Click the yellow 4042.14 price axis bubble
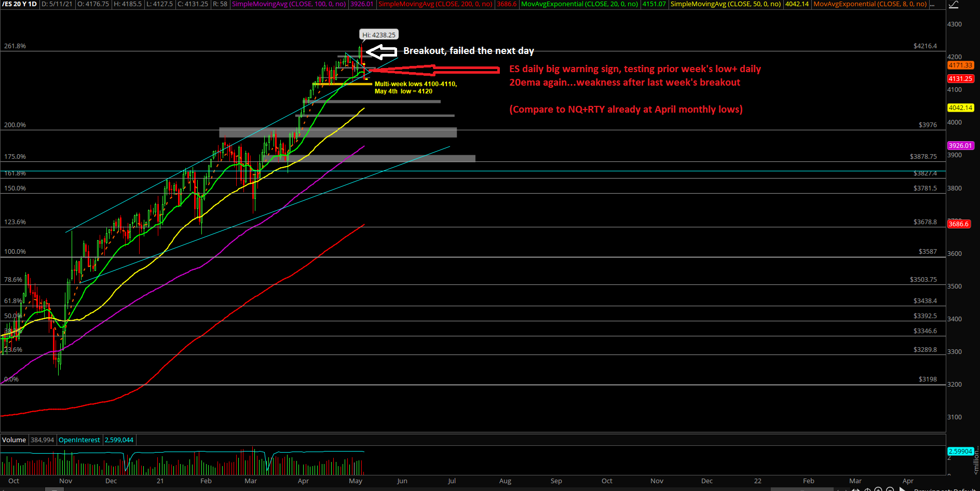 pos(960,108)
